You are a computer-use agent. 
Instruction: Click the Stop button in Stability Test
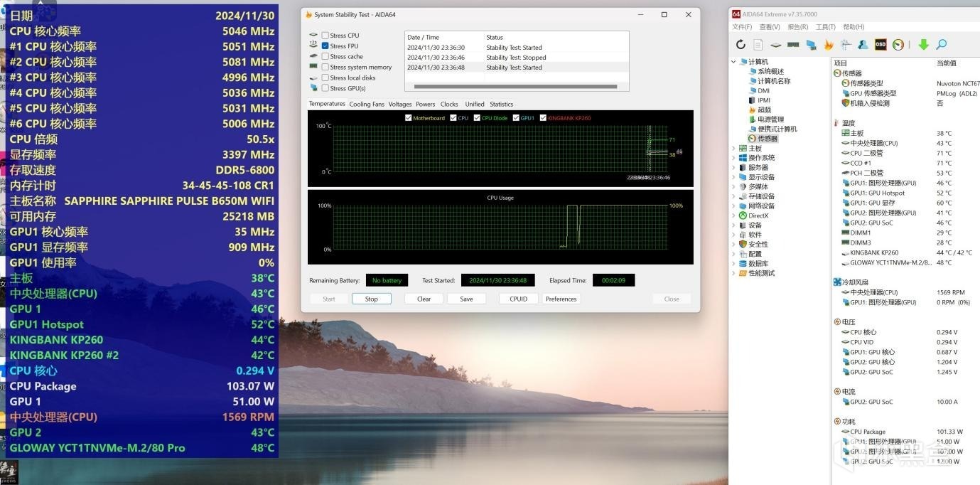coord(372,299)
